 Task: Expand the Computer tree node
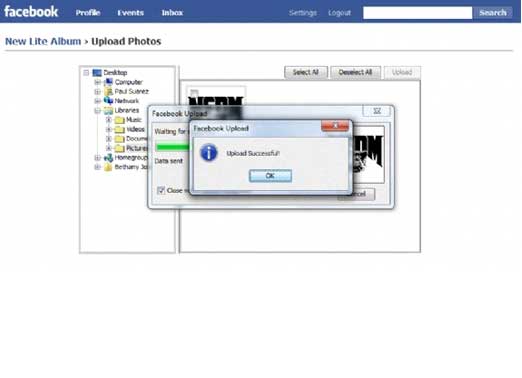point(97,82)
